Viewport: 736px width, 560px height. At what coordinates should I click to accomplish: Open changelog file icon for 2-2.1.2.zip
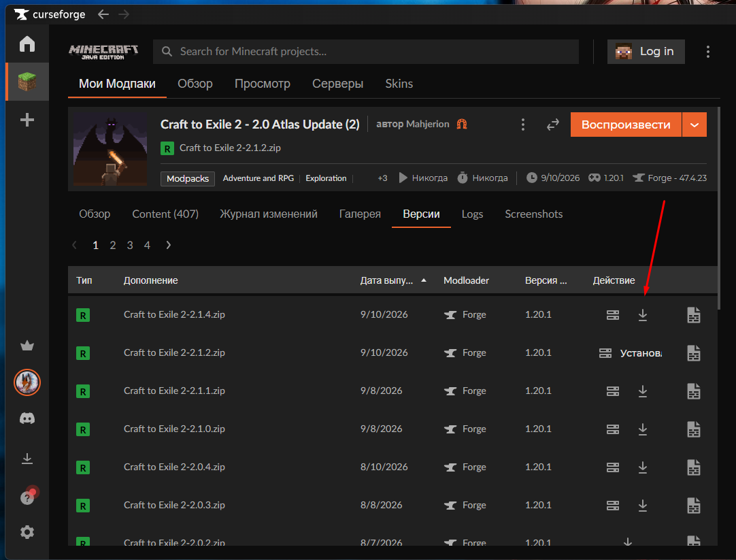tap(694, 353)
